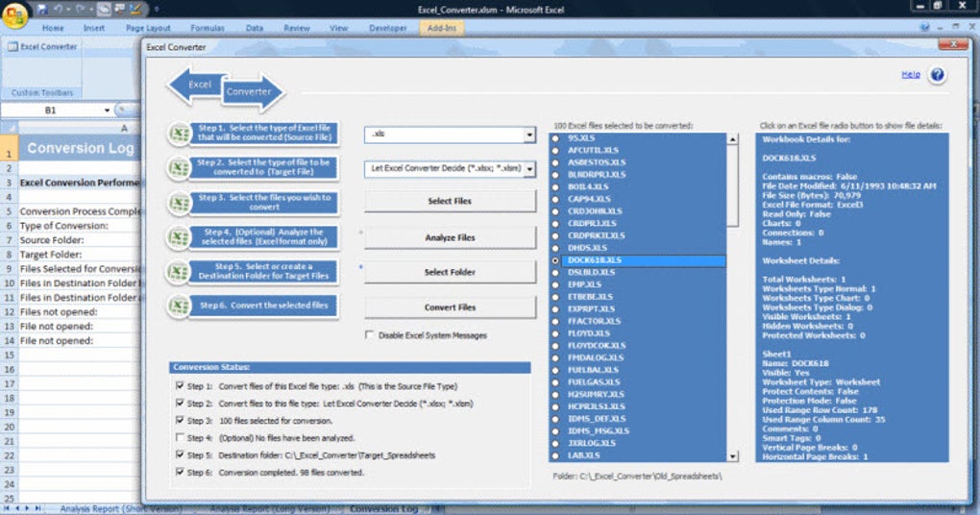The image size is (980, 515).
Task: Toggle the Step 6 status checkbox
Action: tap(180, 472)
